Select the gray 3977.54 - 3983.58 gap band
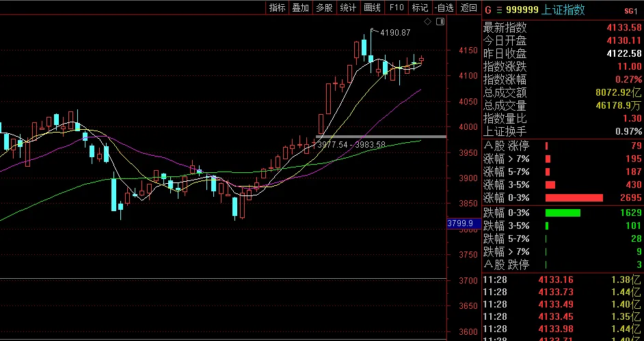 click(381, 136)
